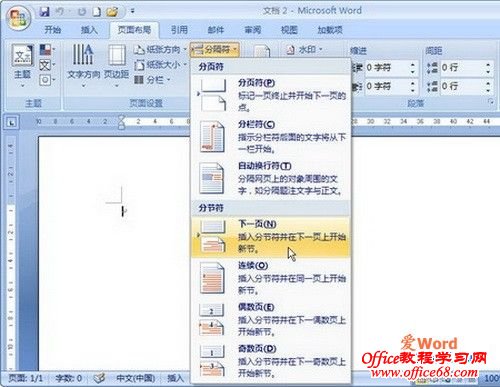Insert 分栏符(C) column break

tap(271, 137)
